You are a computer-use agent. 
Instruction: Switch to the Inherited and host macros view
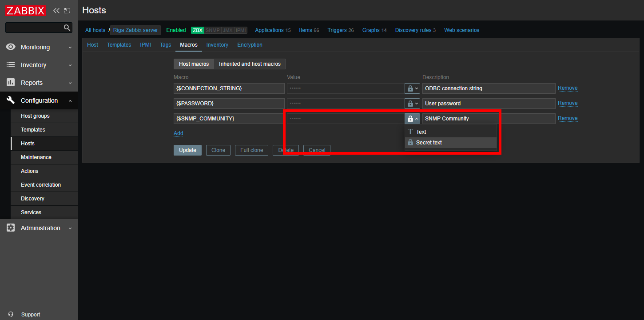point(249,64)
